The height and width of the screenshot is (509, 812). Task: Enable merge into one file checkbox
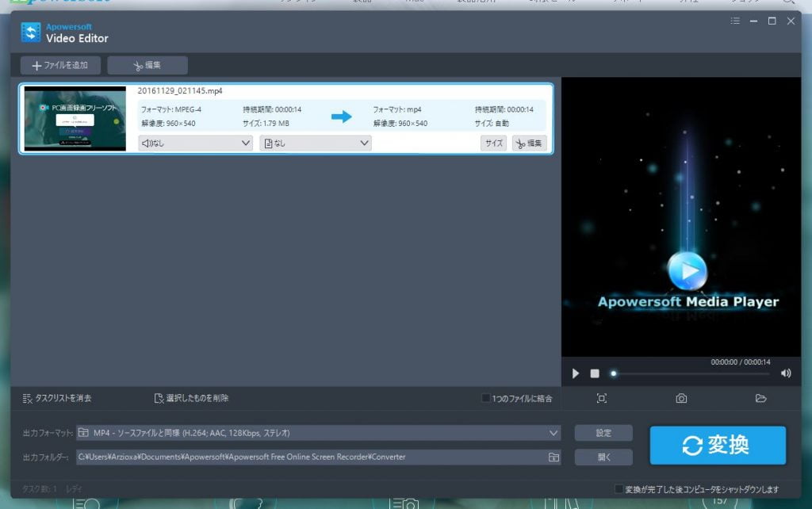coord(486,398)
